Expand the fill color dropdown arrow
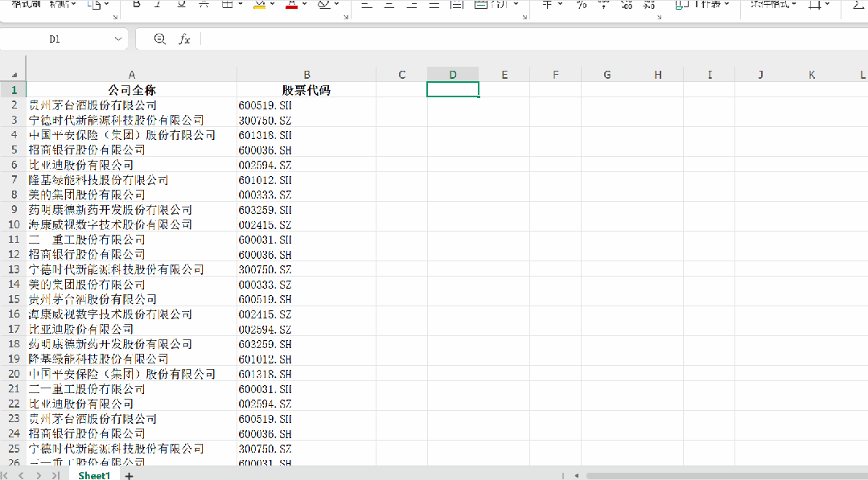 pyautogui.click(x=273, y=5)
